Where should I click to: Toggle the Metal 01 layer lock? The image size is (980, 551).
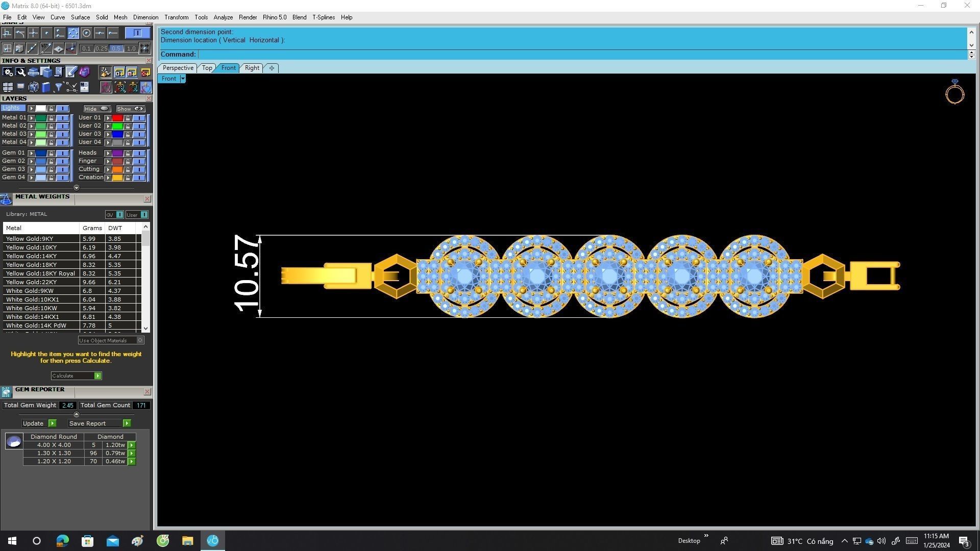(x=51, y=118)
